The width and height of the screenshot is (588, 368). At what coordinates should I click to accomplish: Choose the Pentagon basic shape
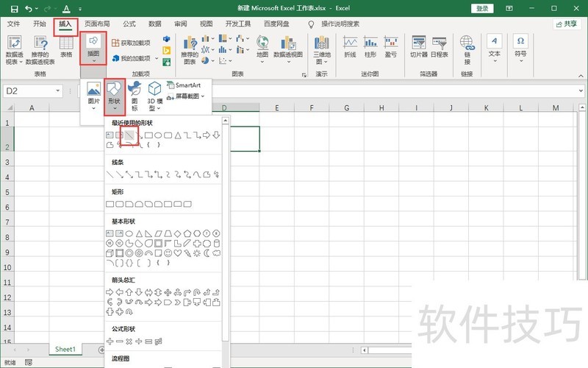click(x=187, y=233)
